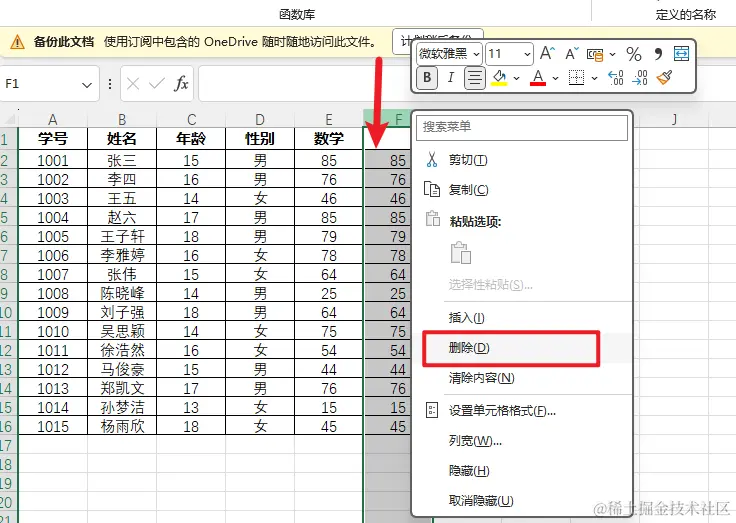Image resolution: width=736 pixels, height=523 pixels.
Task: Click the 数学 header cell
Action: [x=329, y=138]
